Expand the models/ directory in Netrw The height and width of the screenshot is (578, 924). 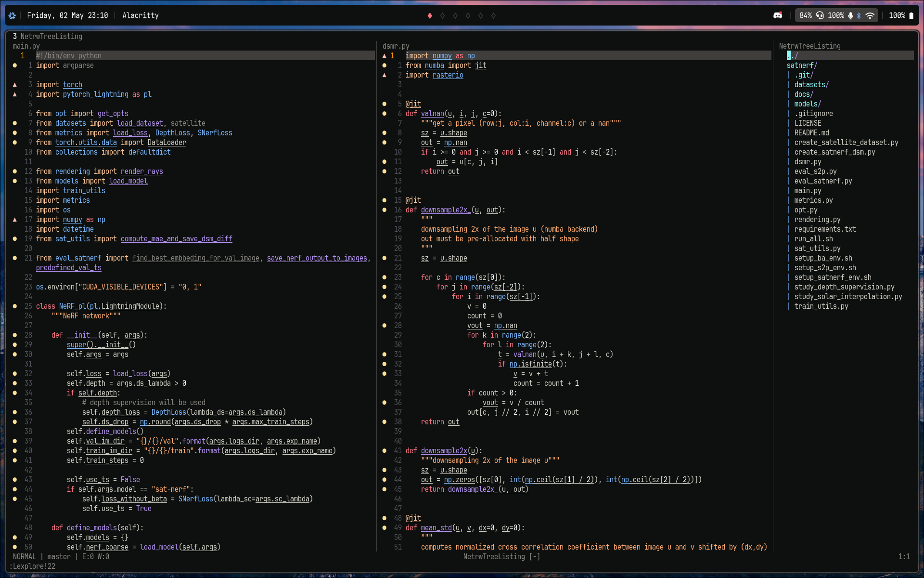807,104
